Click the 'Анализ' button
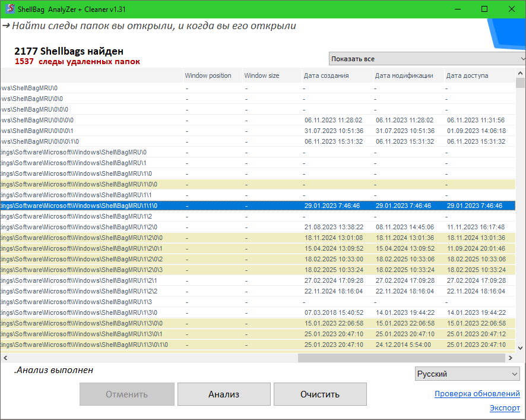This screenshot has width=526, height=420. click(x=224, y=394)
